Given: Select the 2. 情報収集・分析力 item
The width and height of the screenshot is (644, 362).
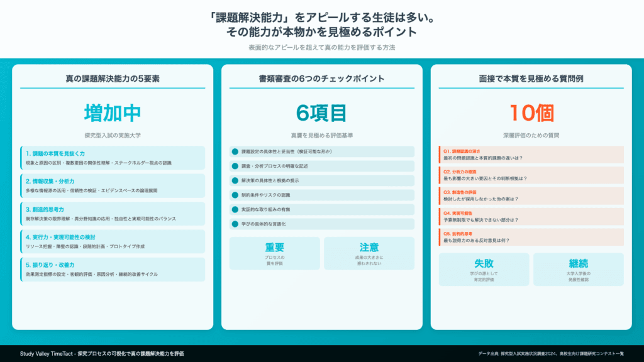Looking at the screenshot, I should coord(113,185).
